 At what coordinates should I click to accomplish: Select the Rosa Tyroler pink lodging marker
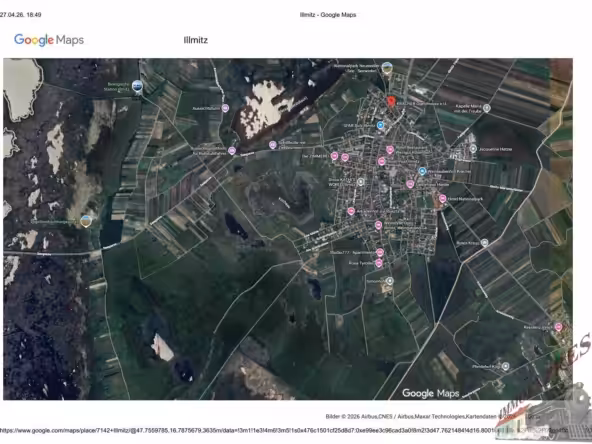coord(379,263)
